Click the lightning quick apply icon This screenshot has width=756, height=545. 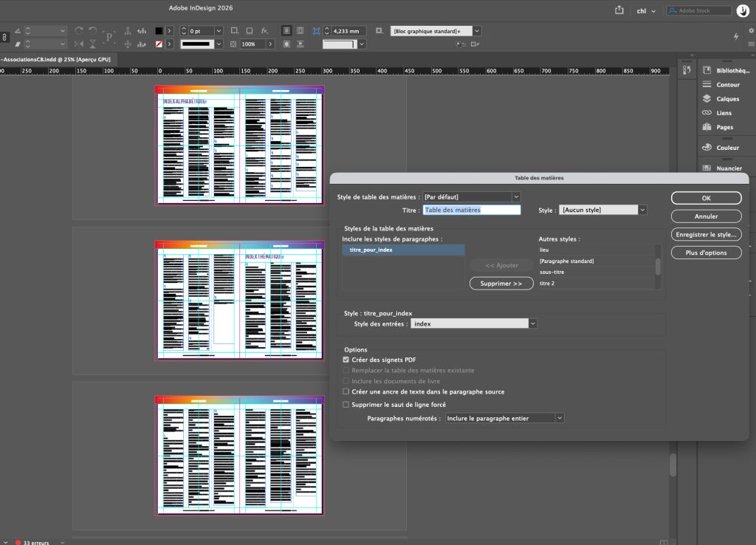tap(736, 36)
